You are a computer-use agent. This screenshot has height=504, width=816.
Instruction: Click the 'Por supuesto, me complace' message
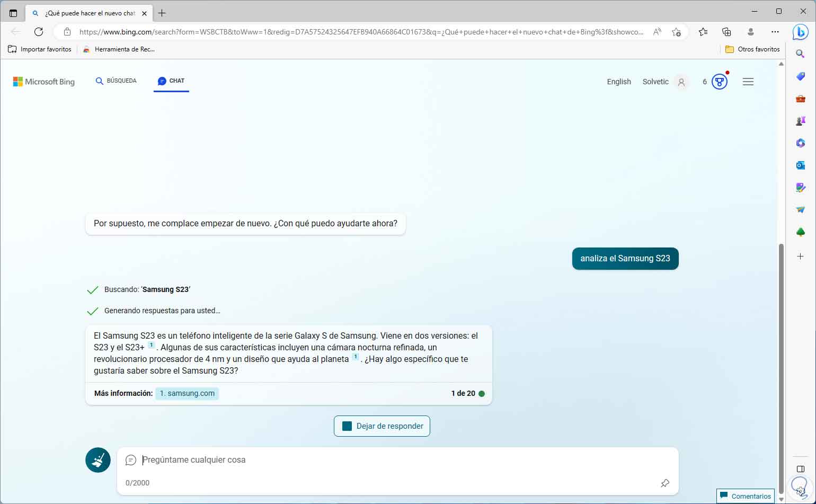[x=245, y=224]
